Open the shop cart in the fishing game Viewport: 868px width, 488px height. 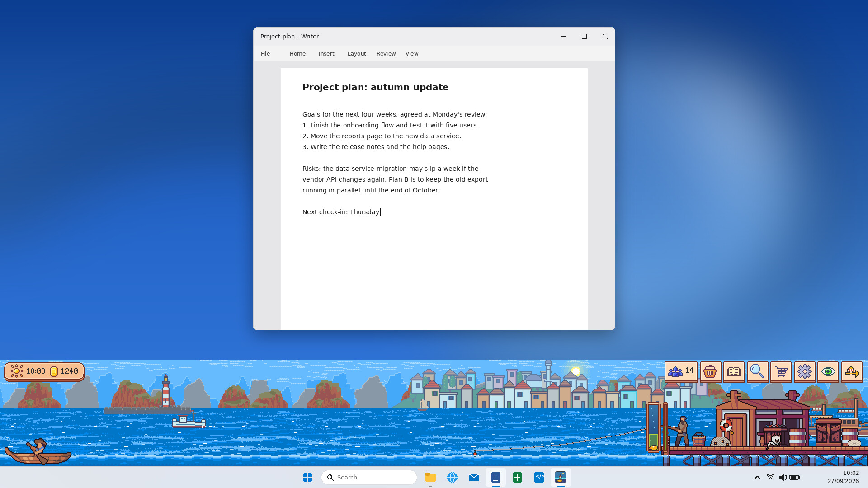click(x=781, y=372)
